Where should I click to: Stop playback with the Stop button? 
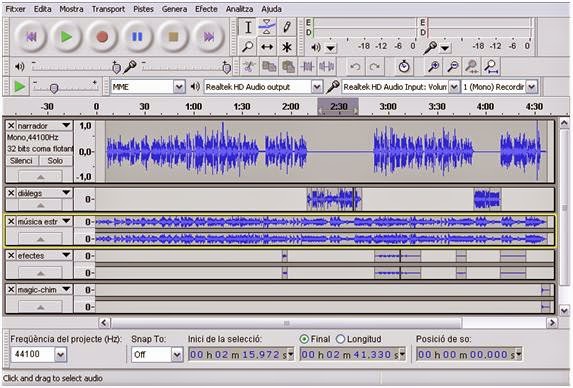tap(173, 37)
